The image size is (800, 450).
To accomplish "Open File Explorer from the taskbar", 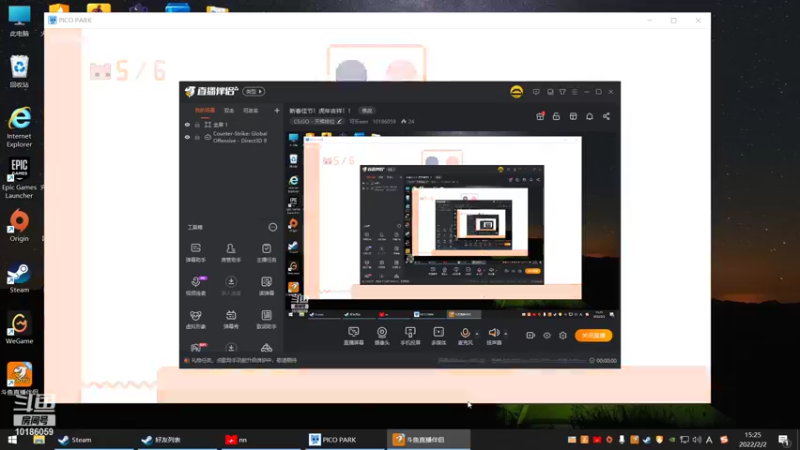I will (39, 439).
